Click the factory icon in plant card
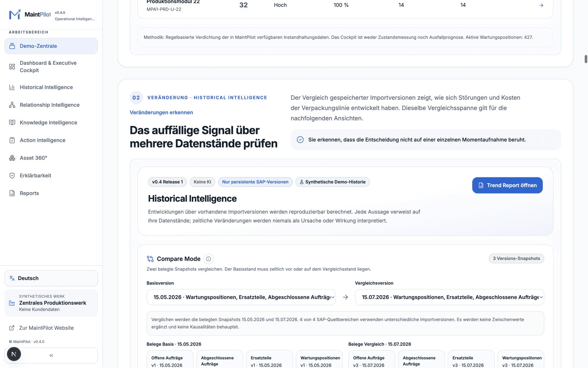 [12, 303]
